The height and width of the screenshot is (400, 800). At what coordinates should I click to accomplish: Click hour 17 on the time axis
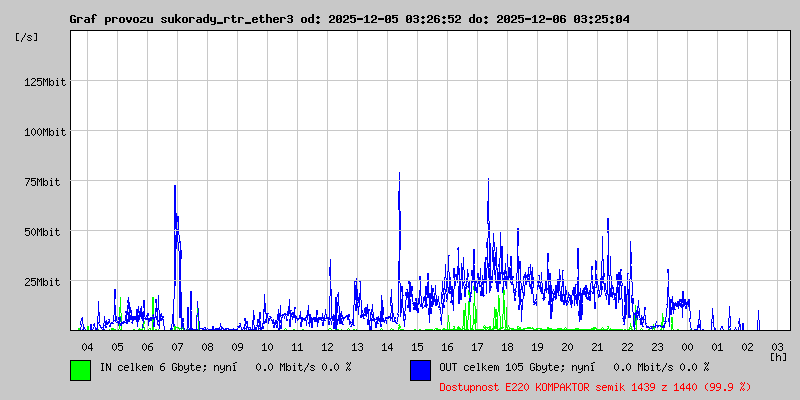(477, 346)
